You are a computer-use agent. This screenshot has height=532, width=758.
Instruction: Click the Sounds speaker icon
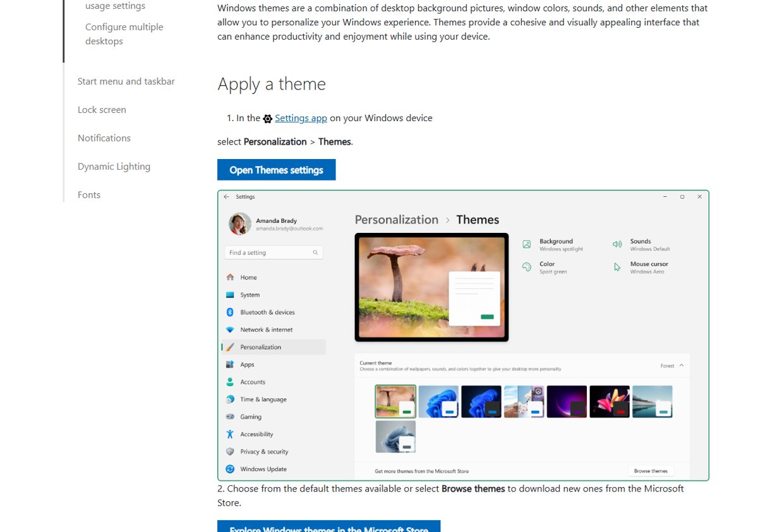[x=617, y=244]
